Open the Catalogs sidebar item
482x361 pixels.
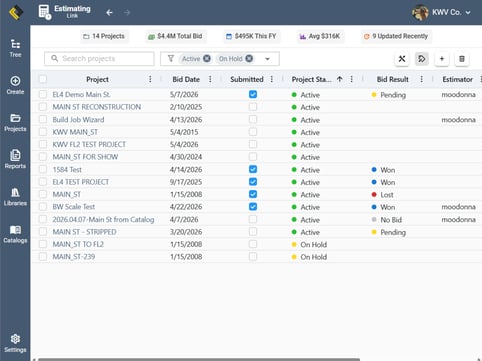click(15, 234)
